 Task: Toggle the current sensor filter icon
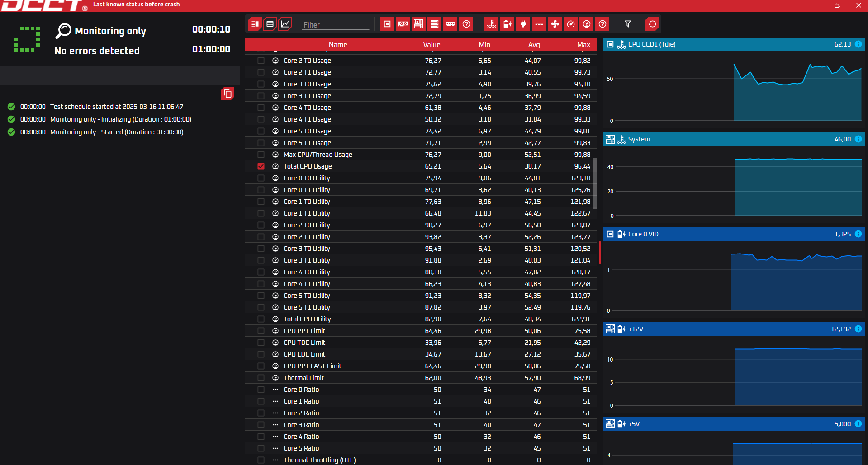pyautogui.click(x=539, y=24)
